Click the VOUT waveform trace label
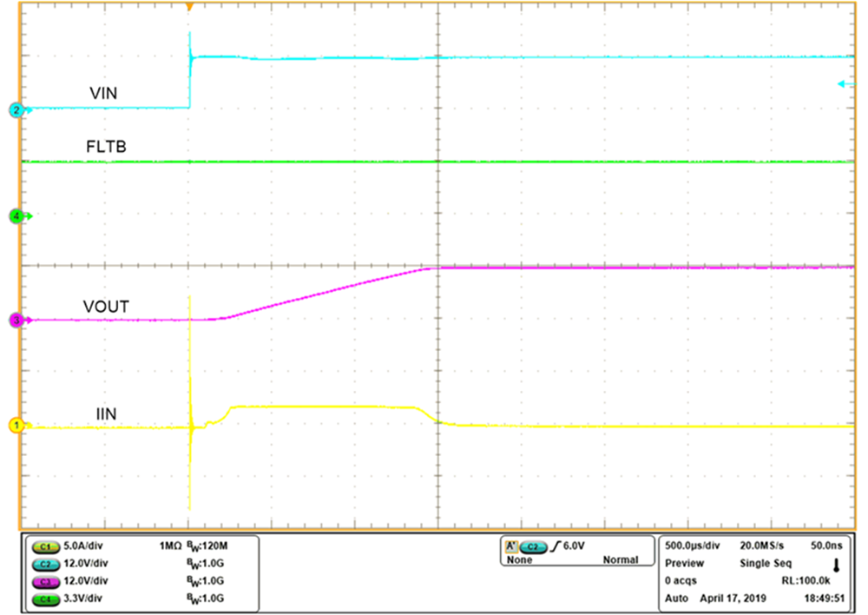Viewport: 868px width, 615px height. [108, 306]
